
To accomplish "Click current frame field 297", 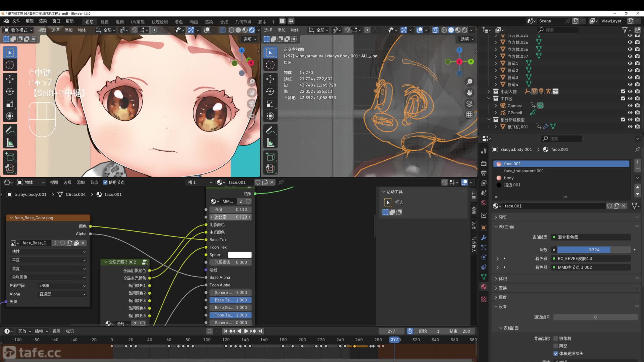I will (391, 331).
